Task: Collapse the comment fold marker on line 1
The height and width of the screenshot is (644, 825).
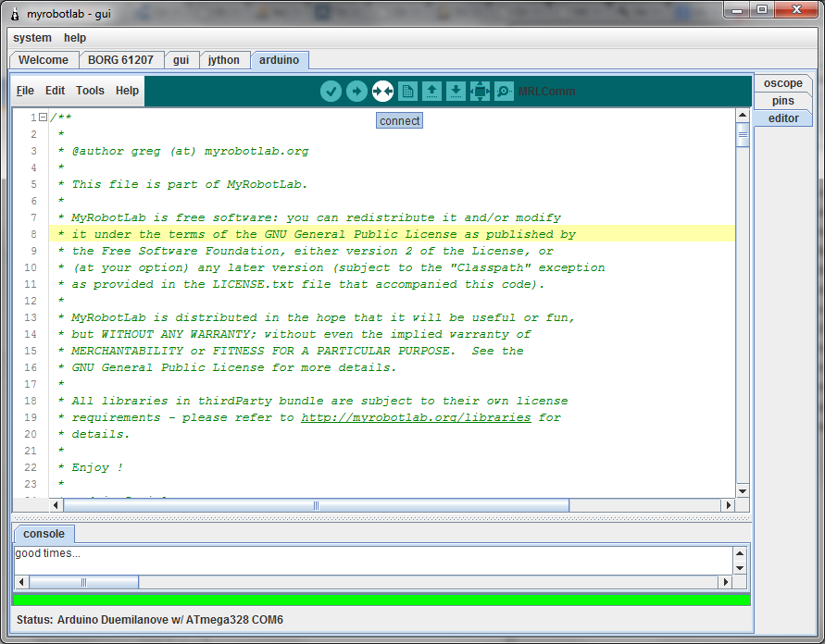Action: point(44,118)
